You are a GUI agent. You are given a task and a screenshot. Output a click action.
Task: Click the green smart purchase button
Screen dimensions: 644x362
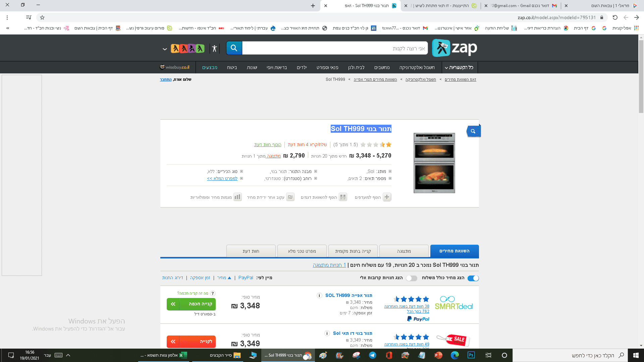[x=191, y=304]
